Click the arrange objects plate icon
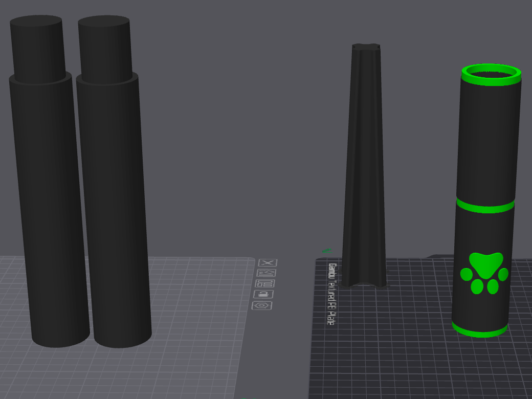This screenshot has width=532, height=399. pyautogui.click(x=265, y=283)
